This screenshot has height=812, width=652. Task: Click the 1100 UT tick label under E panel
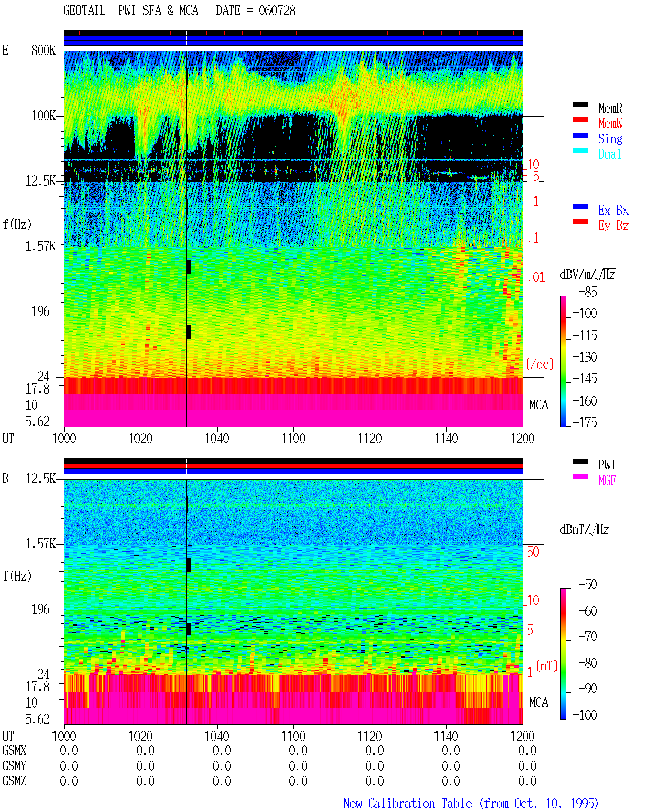(293, 439)
